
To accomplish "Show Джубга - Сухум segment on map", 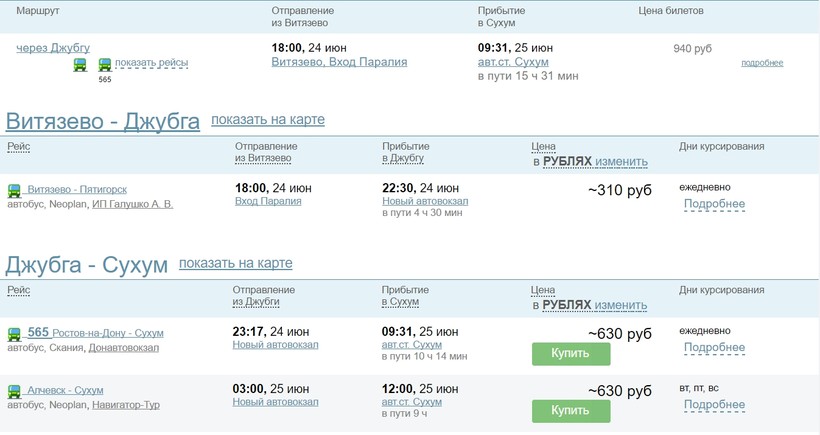I will pos(236,263).
